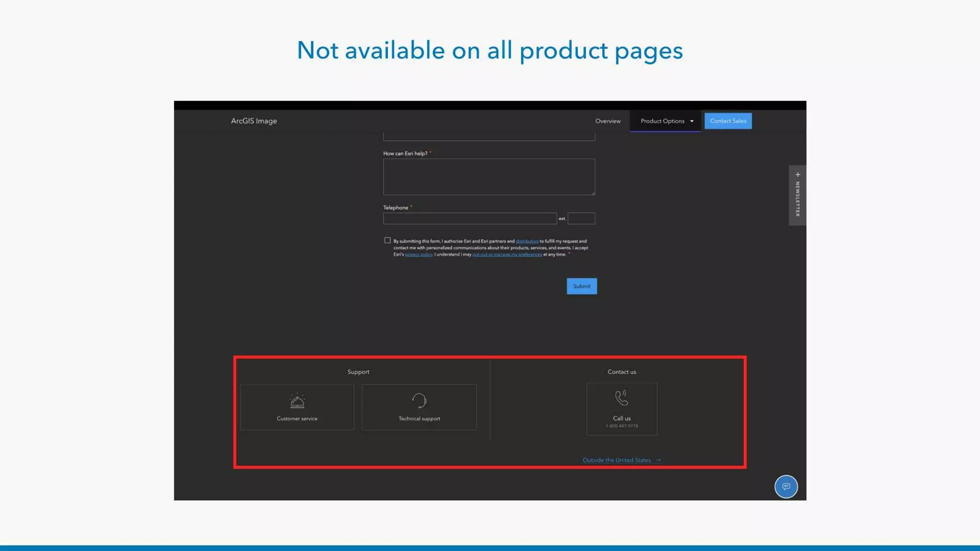Select the Product Options menu item
The height and width of the screenshot is (551, 980).
662,121
